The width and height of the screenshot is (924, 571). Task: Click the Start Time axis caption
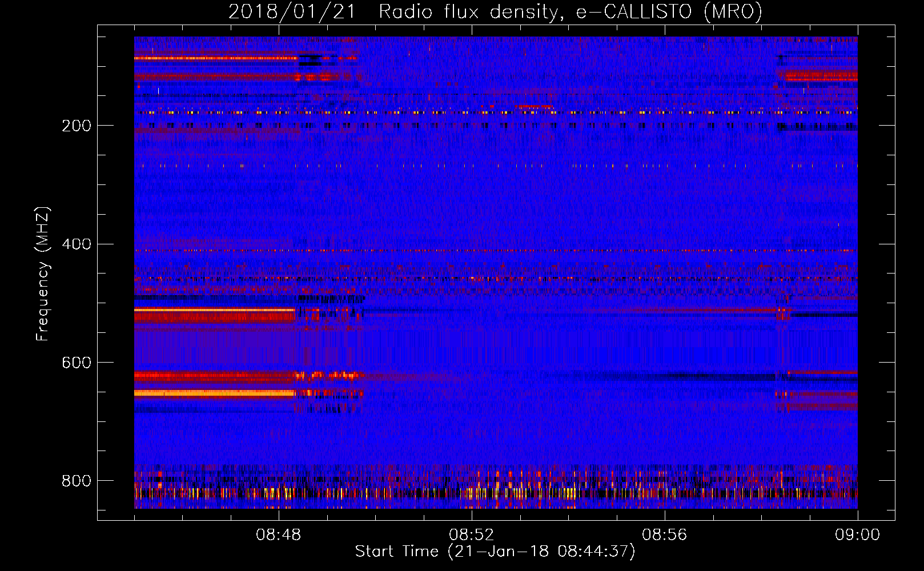click(x=495, y=552)
